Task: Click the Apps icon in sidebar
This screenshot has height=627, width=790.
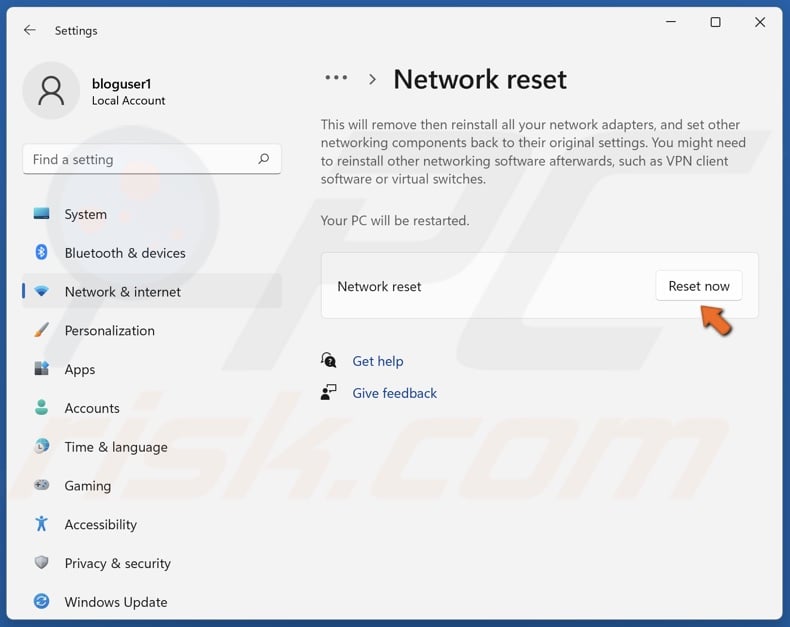Action: coord(41,369)
